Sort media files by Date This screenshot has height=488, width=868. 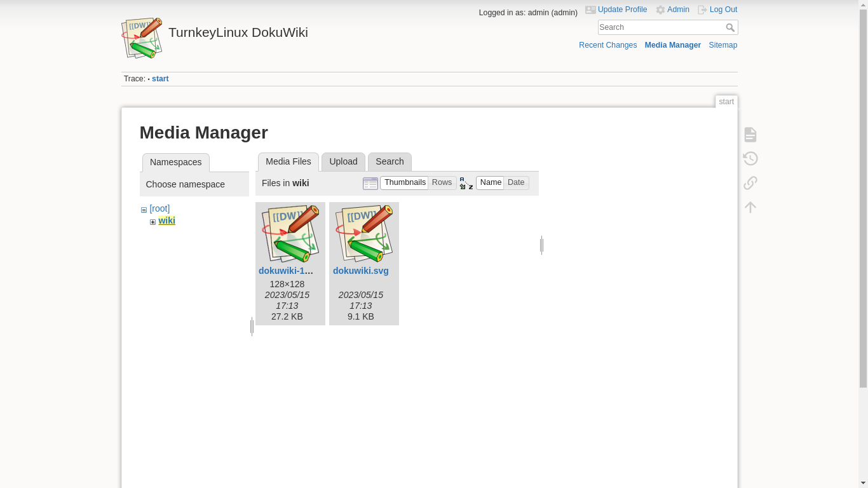click(516, 183)
